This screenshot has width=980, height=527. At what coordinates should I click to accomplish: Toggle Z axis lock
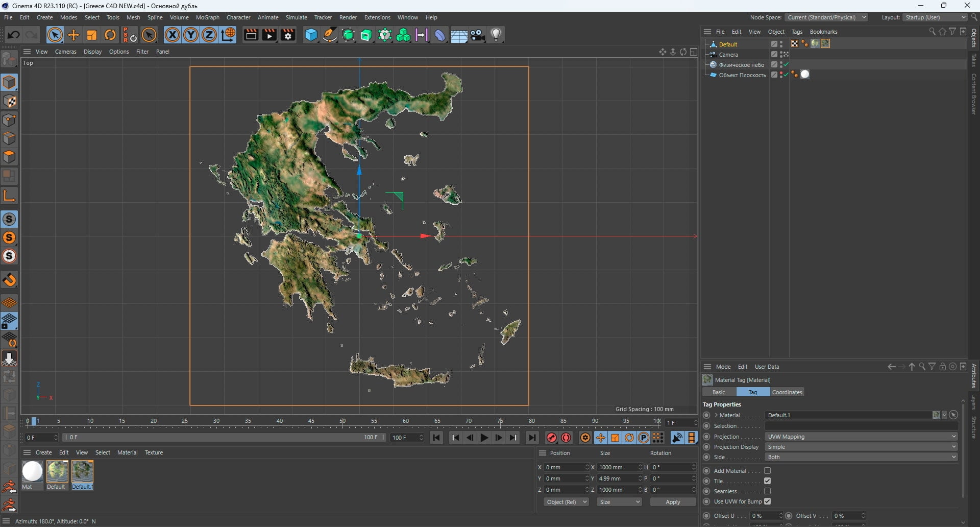point(209,35)
